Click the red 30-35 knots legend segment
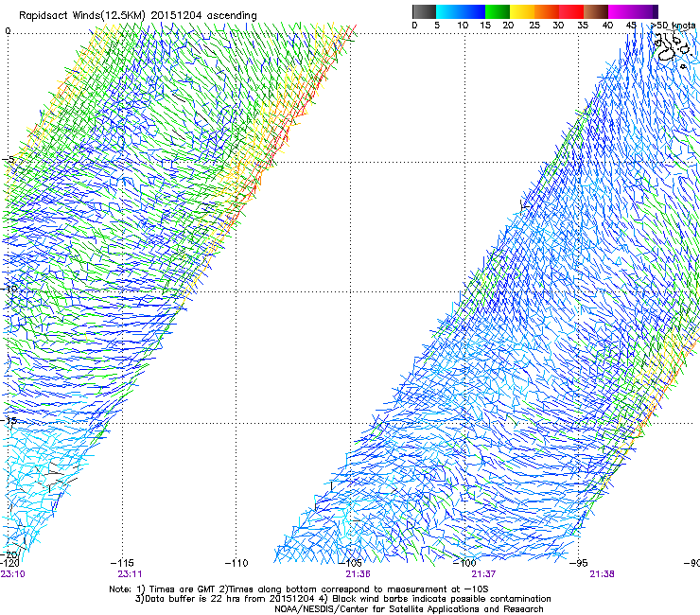The image size is (700, 615). tap(571, 11)
